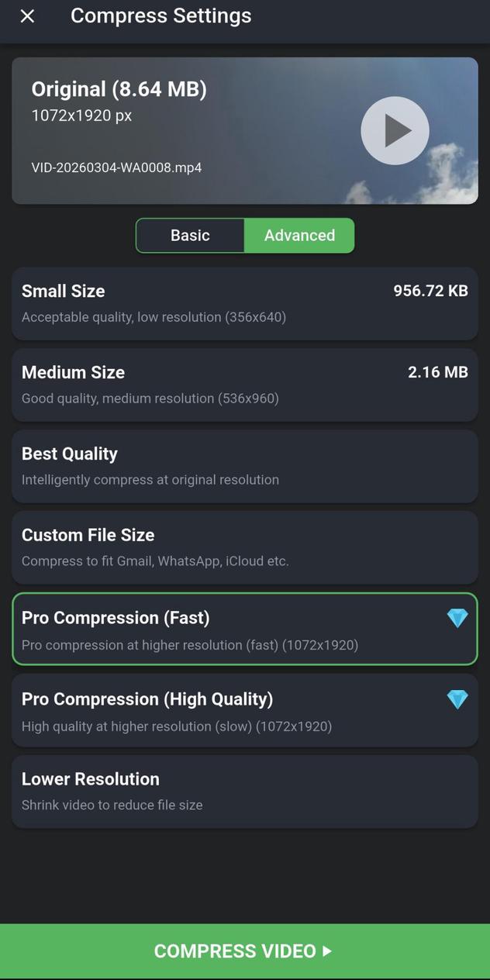Select Pro Compression (Fast) option
Screen dimensions: 490x980
(x=225, y=630)
